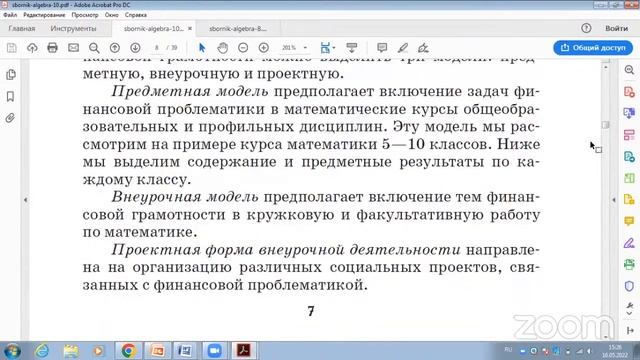640x360 pixels.
Task: Collapse right tools pane arrow
Action: click(614, 200)
